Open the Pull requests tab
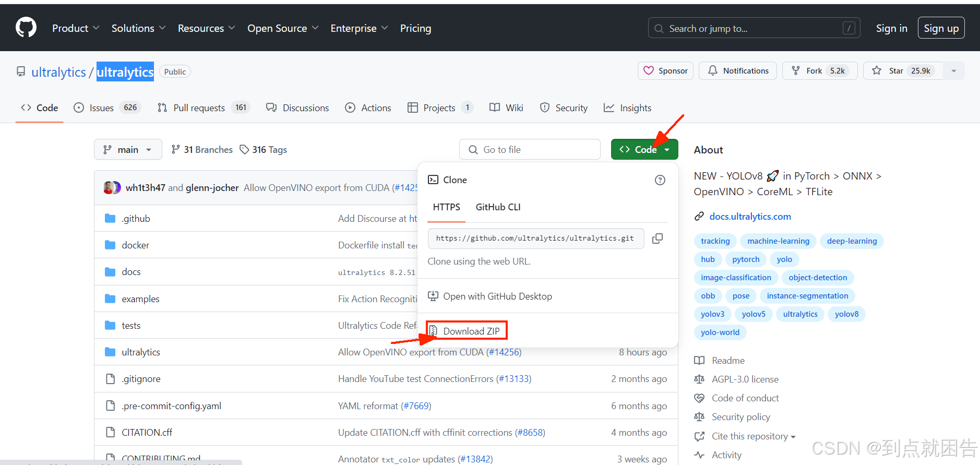Screen dimensions: 980x465 (x=204, y=108)
